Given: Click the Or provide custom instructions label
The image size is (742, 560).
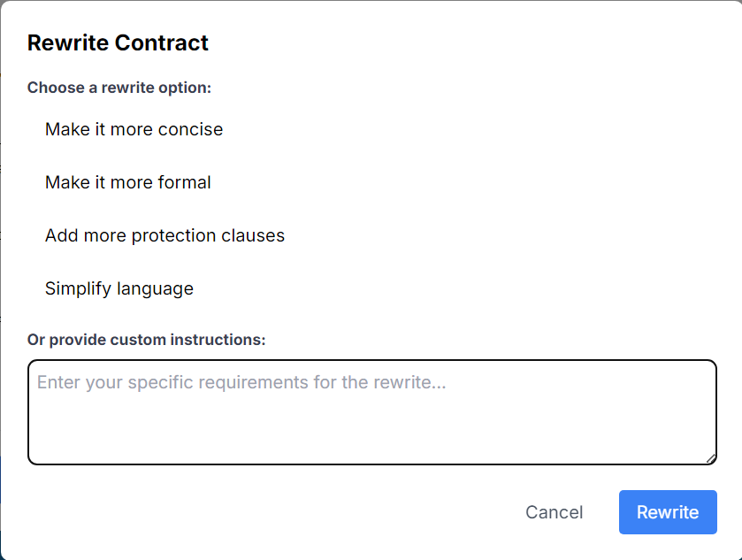Looking at the screenshot, I should pyautogui.click(x=146, y=340).
